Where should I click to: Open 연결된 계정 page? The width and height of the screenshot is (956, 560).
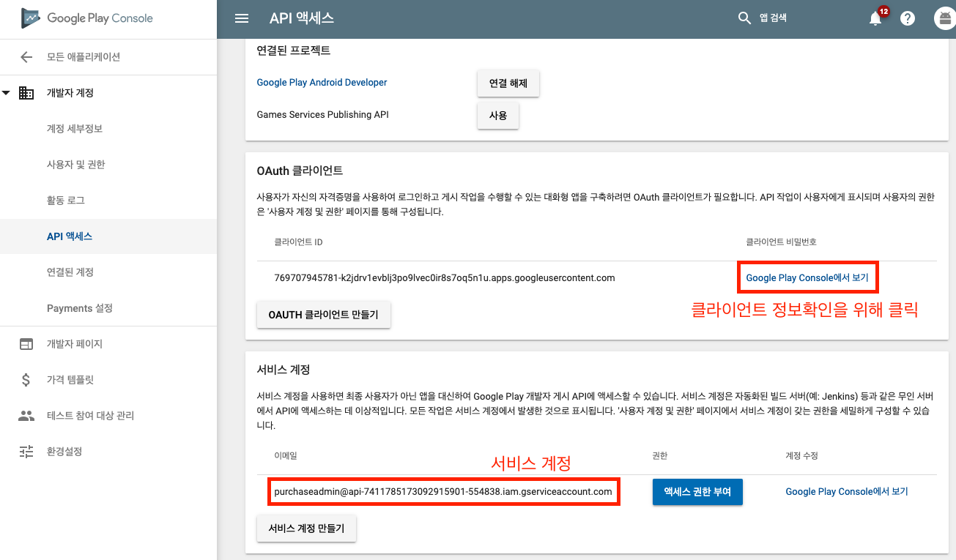(x=70, y=272)
